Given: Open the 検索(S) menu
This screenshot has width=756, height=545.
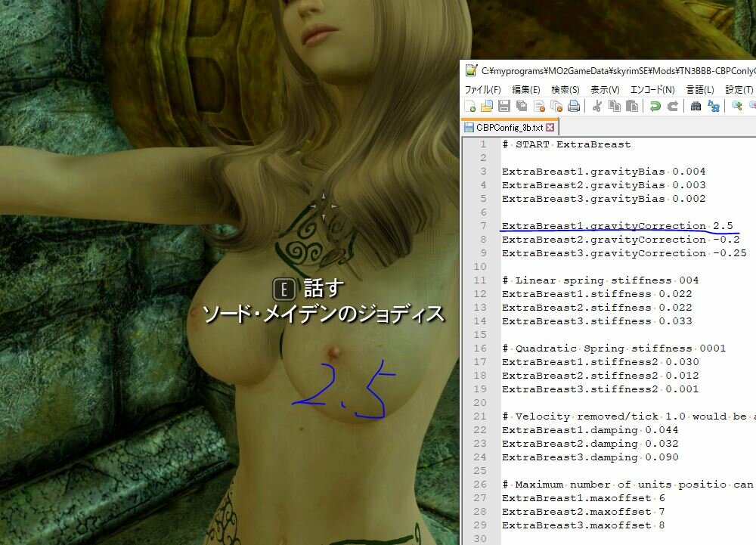Looking at the screenshot, I should (x=565, y=90).
